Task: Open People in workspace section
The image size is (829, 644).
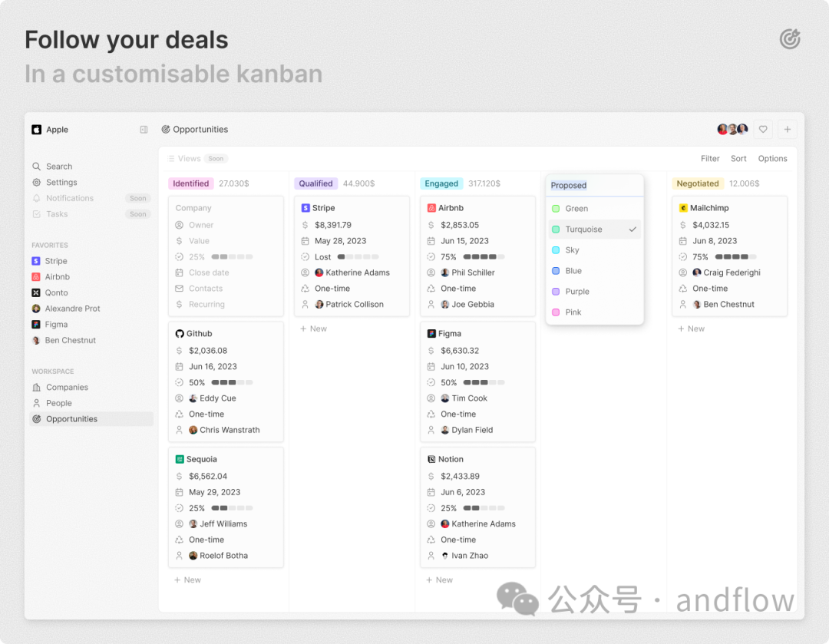Action: click(58, 403)
